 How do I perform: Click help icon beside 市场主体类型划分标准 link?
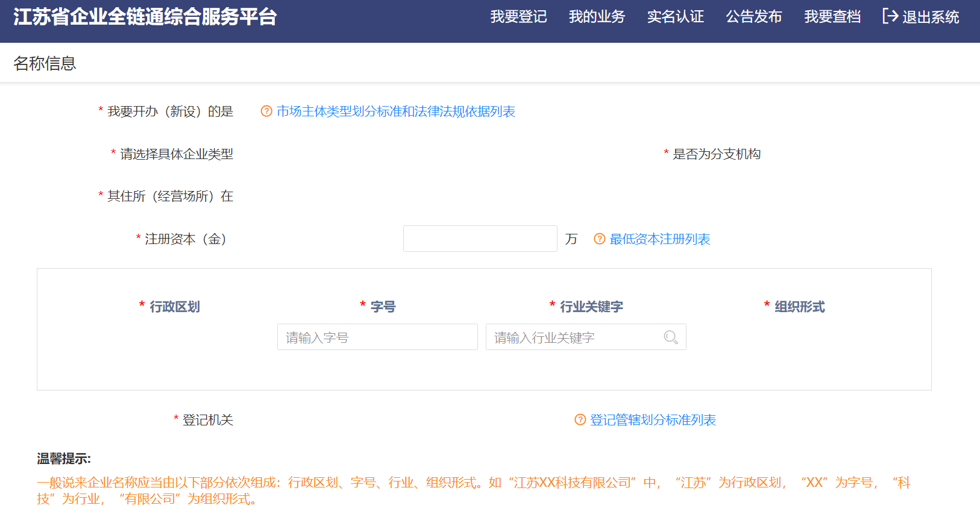(x=266, y=111)
